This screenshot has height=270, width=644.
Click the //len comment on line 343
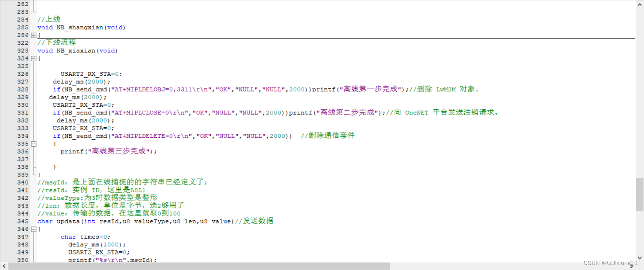pyautogui.click(x=111, y=206)
